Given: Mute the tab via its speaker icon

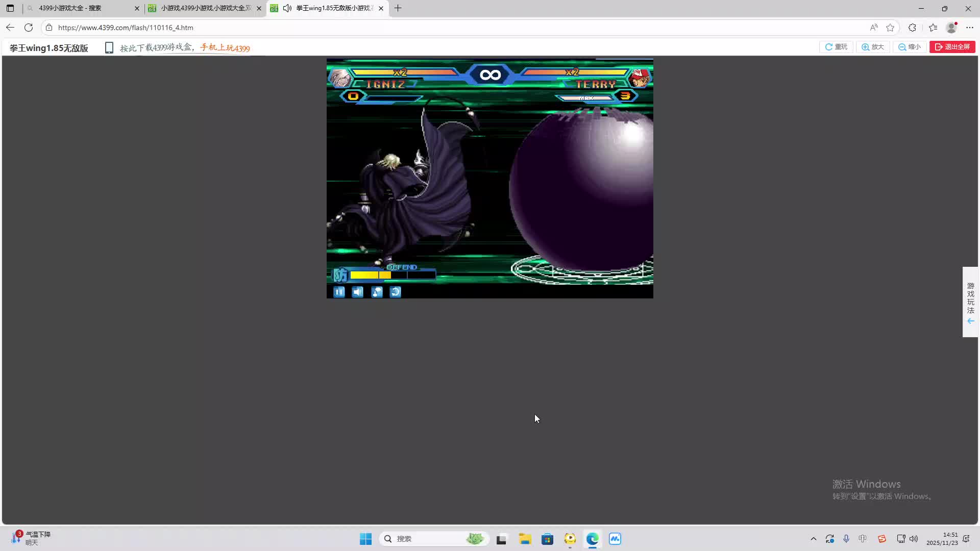Looking at the screenshot, I should tap(287, 8).
